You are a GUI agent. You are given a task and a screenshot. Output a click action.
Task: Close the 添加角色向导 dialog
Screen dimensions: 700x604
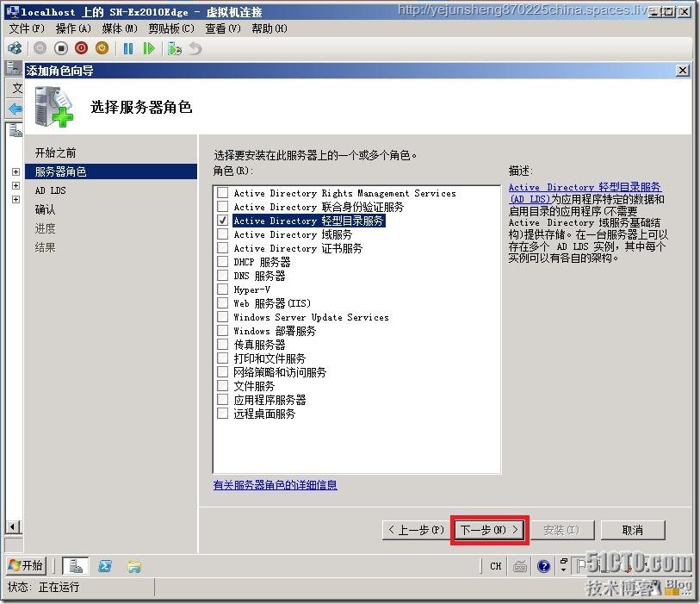[682, 71]
